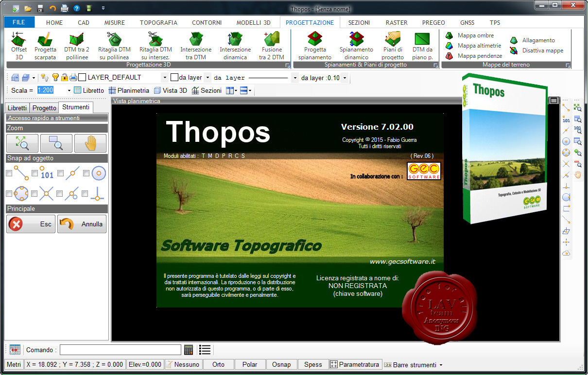Switch to the SEZIONI ribbon tab
The height and width of the screenshot is (375, 588).
pos(359,22)
